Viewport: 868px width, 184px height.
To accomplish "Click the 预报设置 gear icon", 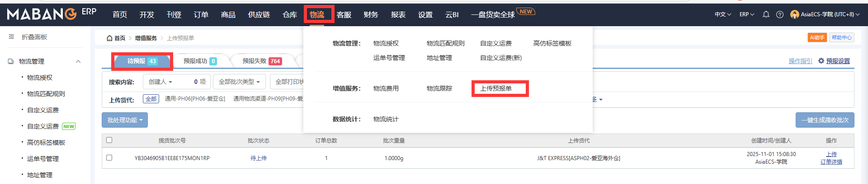I will (x=821, y=61).
